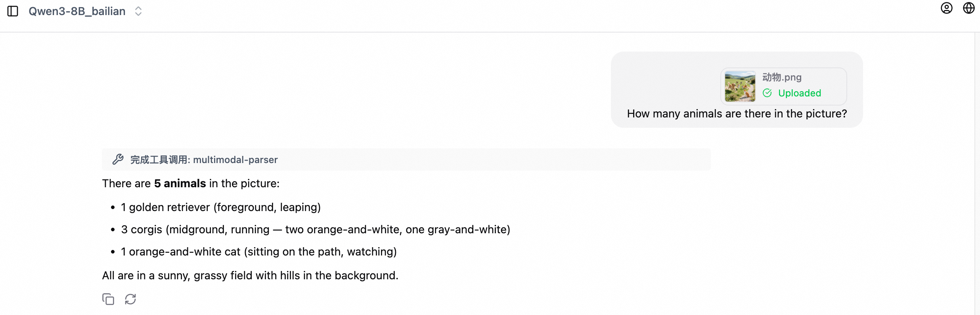Viewport: 980px width, 315px height.
Task: Copy the assistant response
Action: (x=108, y=299)
